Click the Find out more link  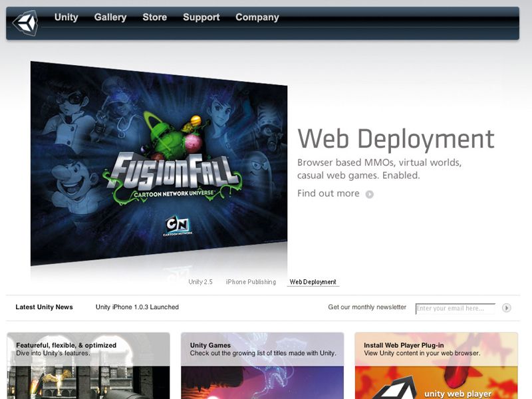[328, 193]
